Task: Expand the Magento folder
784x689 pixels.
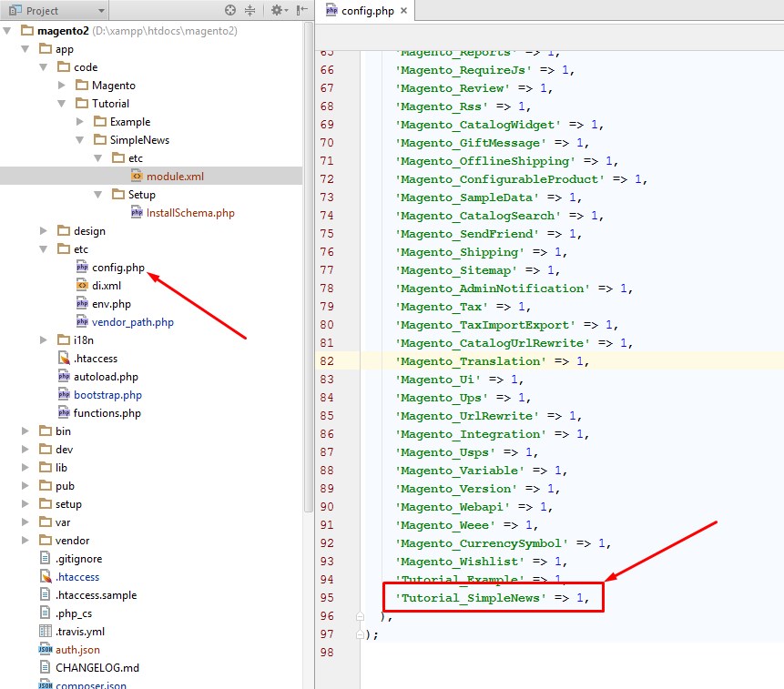Action: tap(62, 86)
